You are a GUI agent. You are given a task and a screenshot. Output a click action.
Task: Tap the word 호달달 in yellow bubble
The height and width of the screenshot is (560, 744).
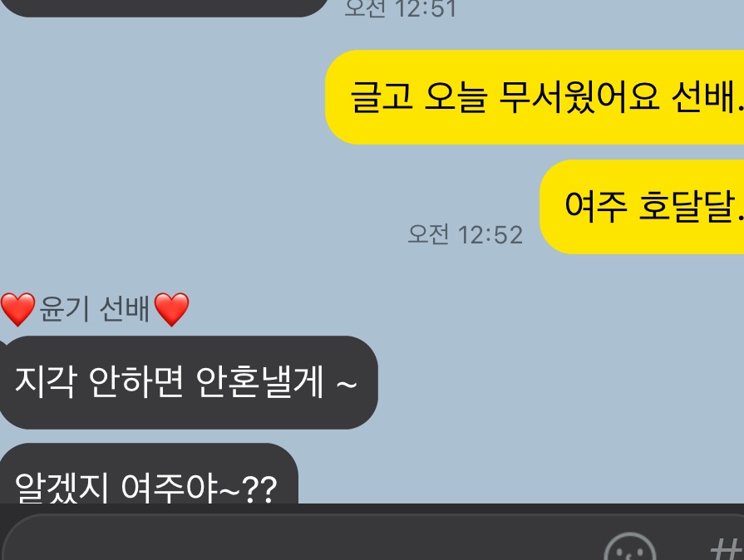coord(686,207)
